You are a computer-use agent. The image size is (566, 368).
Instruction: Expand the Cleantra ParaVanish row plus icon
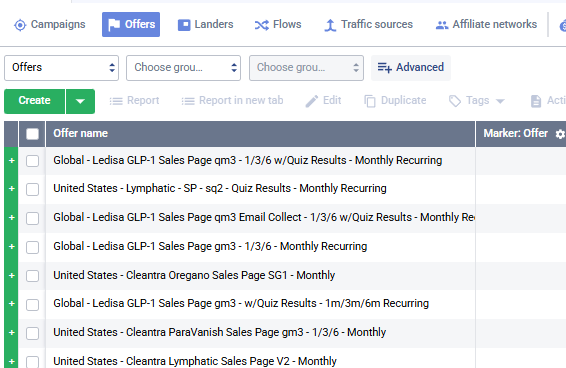coord(12,332)
